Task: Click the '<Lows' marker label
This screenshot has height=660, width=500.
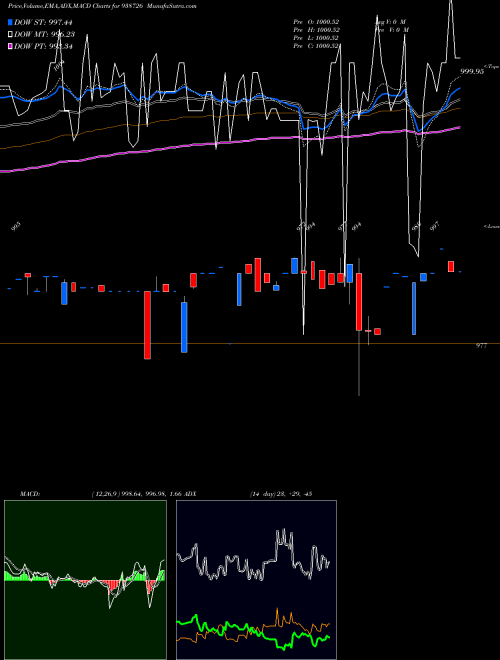Action: click(x=492, y=227)
